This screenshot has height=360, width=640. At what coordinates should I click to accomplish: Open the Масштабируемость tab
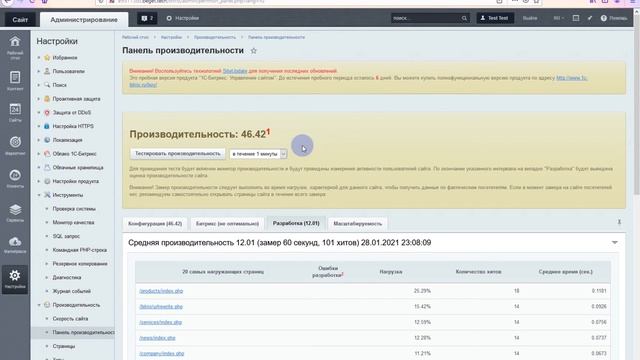pyautogui.click(x=358, y=224)
